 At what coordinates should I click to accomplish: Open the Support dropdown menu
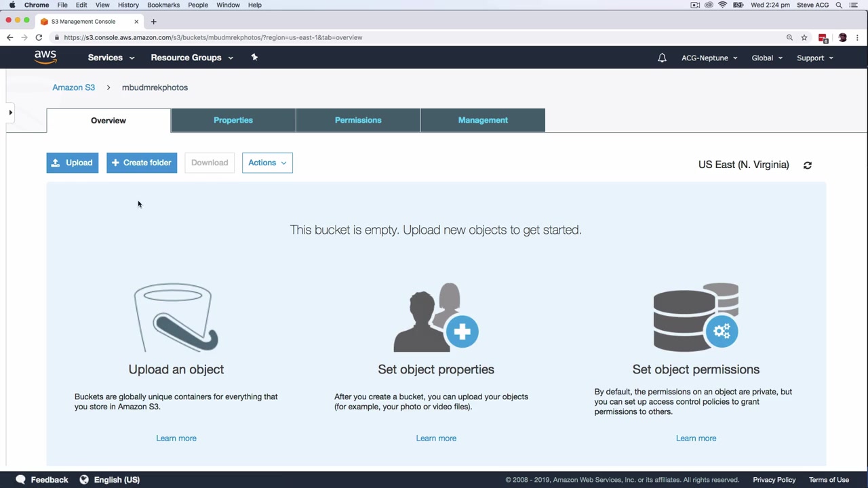[815, 58]
